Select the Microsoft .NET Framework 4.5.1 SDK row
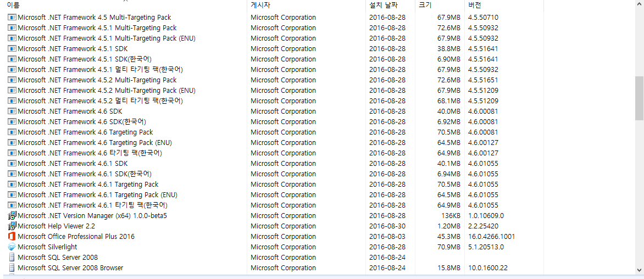644x279 pixels. (x=73, y=49)
